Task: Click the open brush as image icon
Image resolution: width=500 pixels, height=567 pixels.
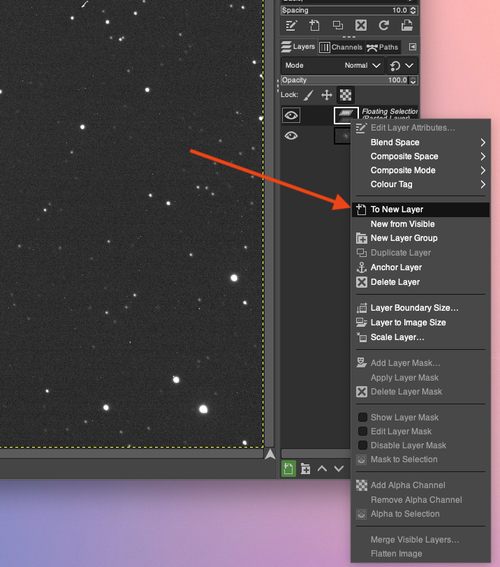Action: [407, 25]
